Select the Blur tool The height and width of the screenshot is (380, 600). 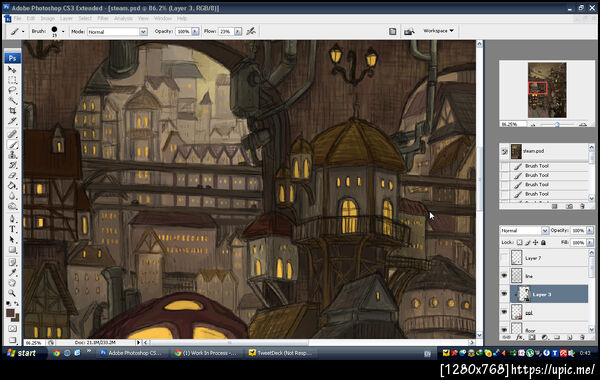pos(12,196)
